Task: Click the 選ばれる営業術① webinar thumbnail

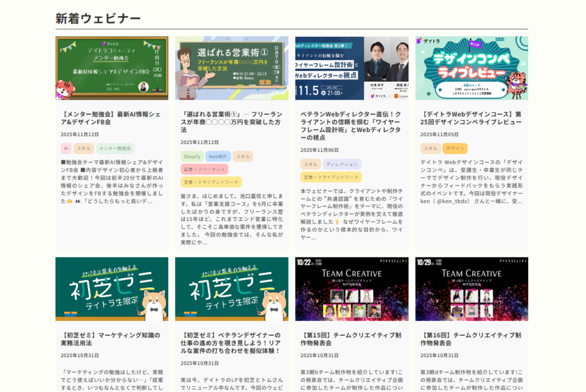Action: pyautogui.click(x=232, y=68)
